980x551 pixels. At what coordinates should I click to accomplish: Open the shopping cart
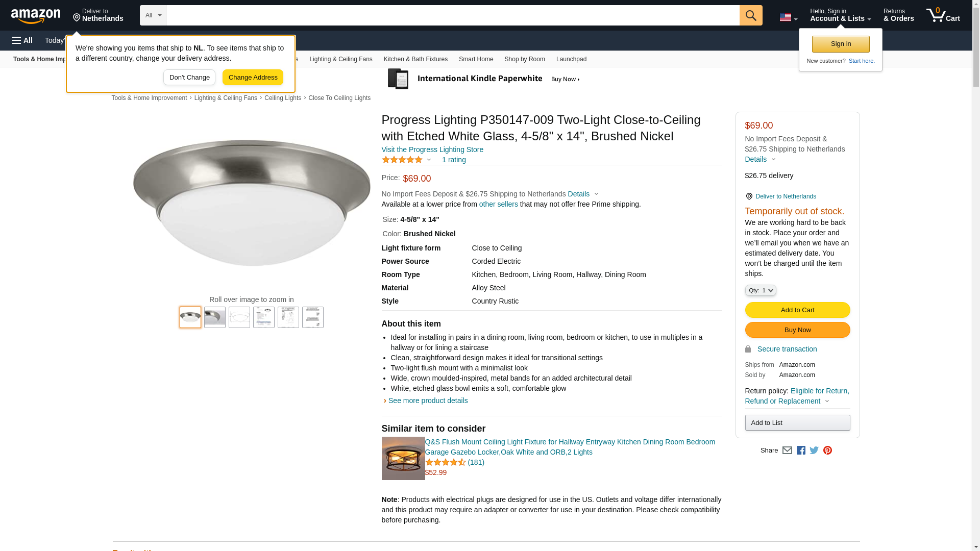943,15
